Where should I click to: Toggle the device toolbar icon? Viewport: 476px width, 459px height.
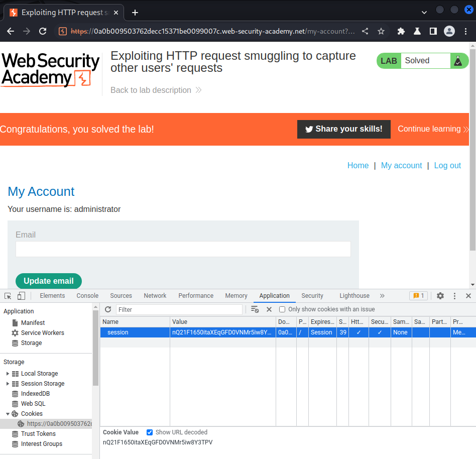click(21, 296)
